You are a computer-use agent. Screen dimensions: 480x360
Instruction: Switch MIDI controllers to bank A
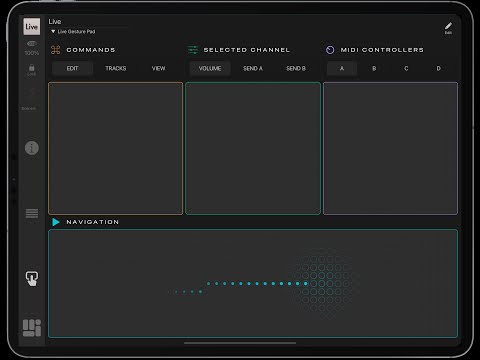click(342, 68)
